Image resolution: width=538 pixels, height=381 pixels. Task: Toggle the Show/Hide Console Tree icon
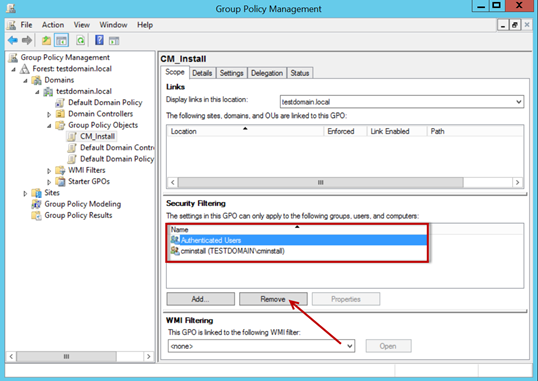pyautogui.click(x=61, y=41)
